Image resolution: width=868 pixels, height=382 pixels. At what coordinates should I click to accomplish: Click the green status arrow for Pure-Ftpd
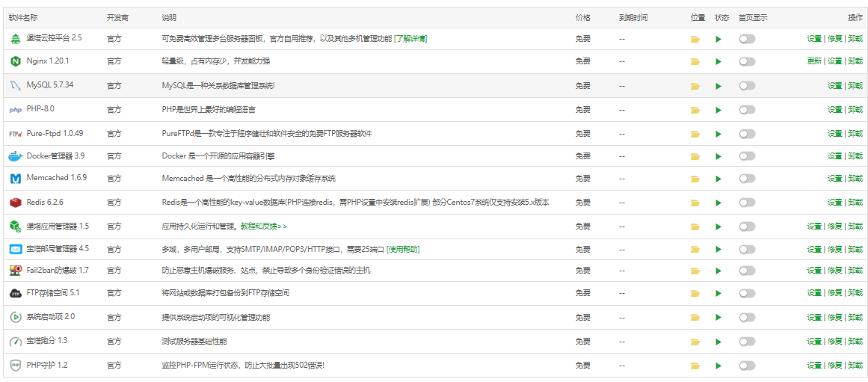click(718, 133)
